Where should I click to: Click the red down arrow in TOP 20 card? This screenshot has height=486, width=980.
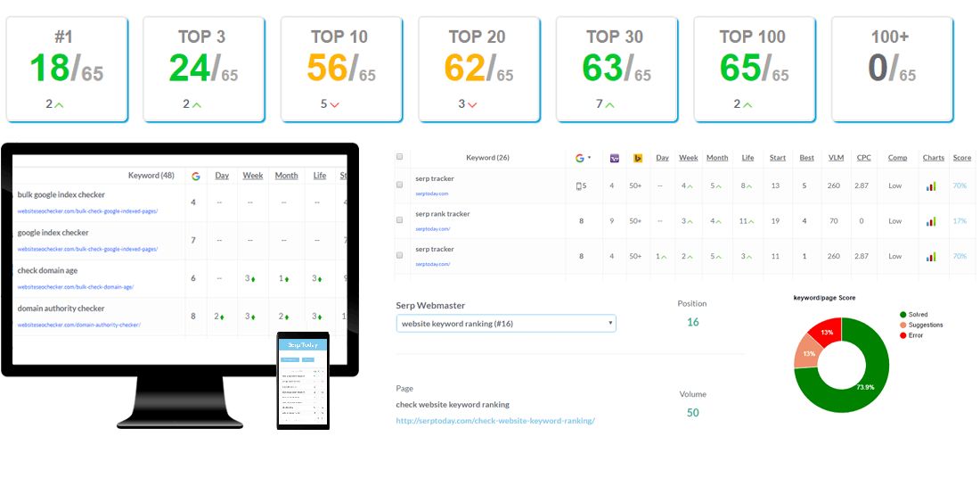click(472, 105)
